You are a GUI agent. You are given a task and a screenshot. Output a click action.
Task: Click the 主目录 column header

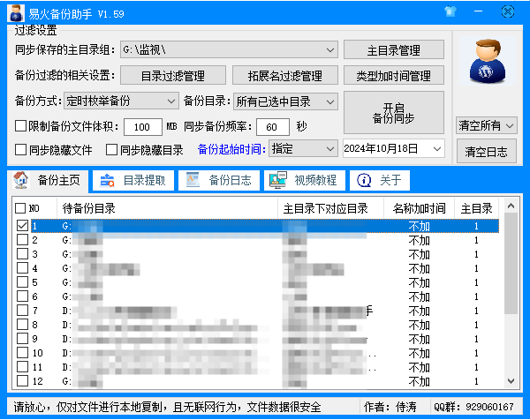[477, 208]
